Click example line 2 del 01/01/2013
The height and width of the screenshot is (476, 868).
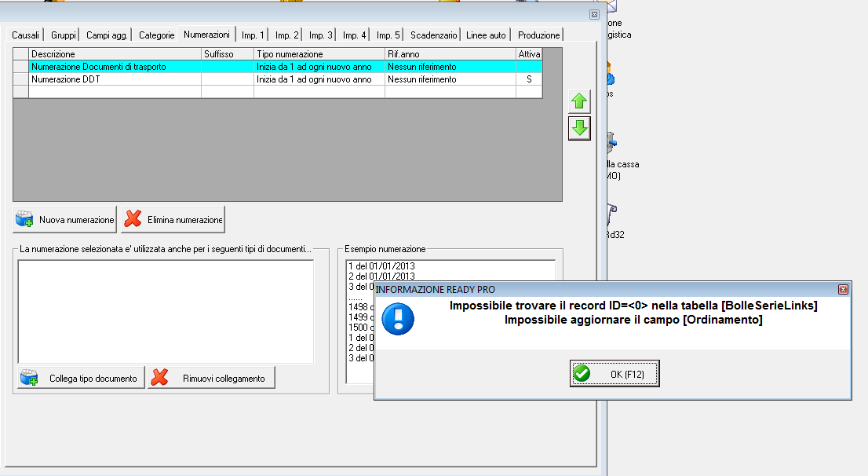(381, 276)
